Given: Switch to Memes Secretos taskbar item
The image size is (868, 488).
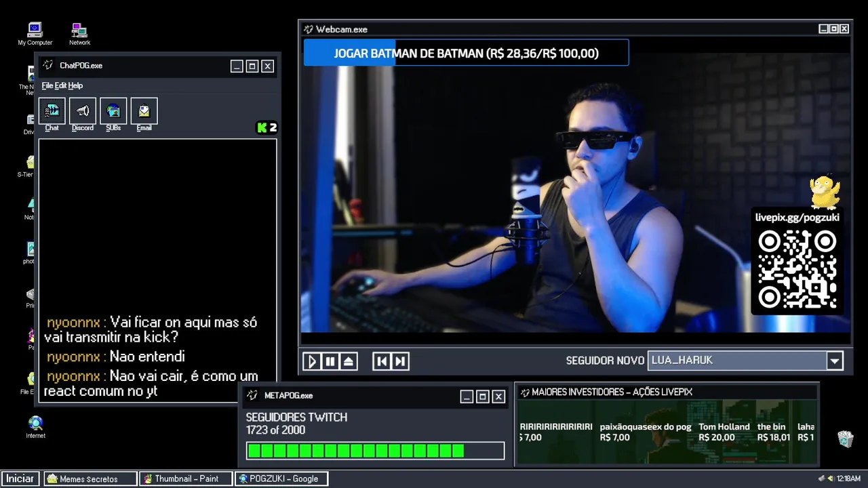Looking at the screenshot, I should click(90, 479).
